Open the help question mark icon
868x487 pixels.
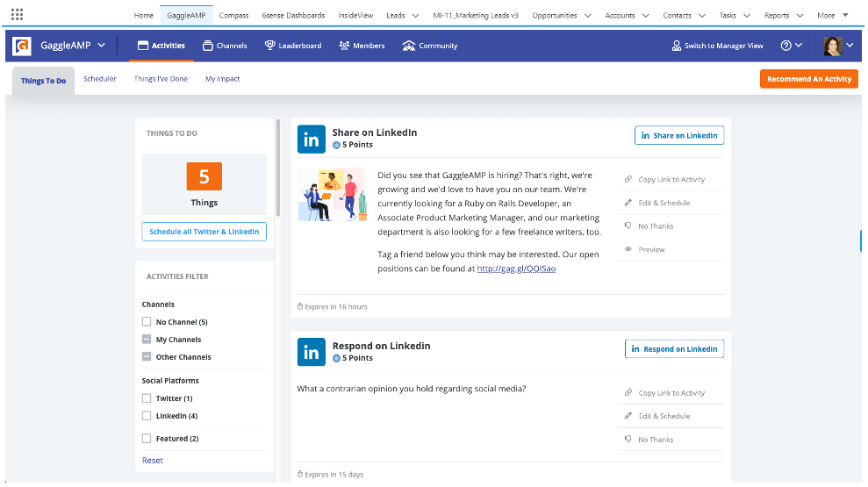point(786,46)
